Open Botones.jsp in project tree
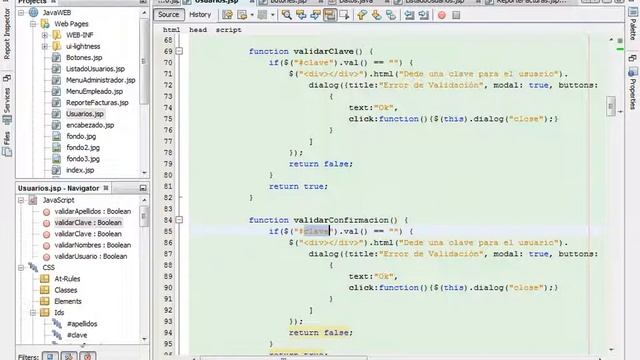The image size is (640, 360). coord(84,58)
